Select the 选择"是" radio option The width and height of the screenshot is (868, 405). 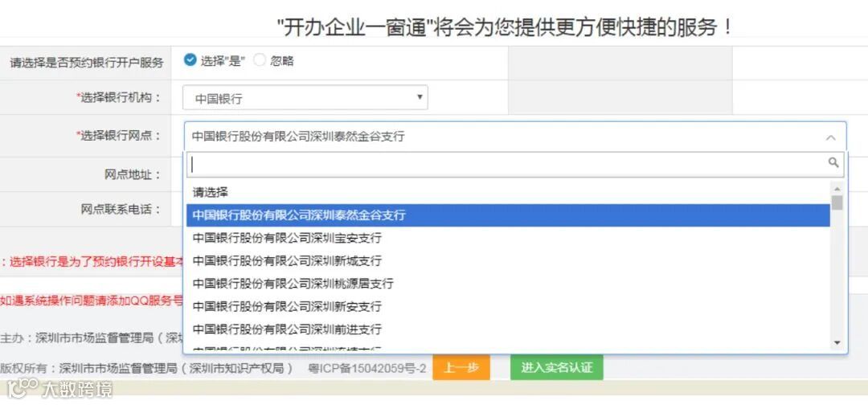[x=190, y=60]
